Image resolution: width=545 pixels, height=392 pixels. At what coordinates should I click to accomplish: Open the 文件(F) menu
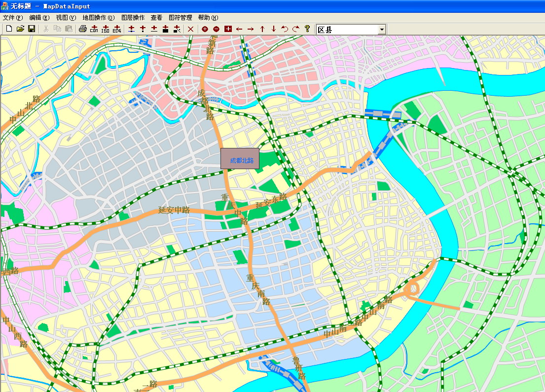(13, 17)
